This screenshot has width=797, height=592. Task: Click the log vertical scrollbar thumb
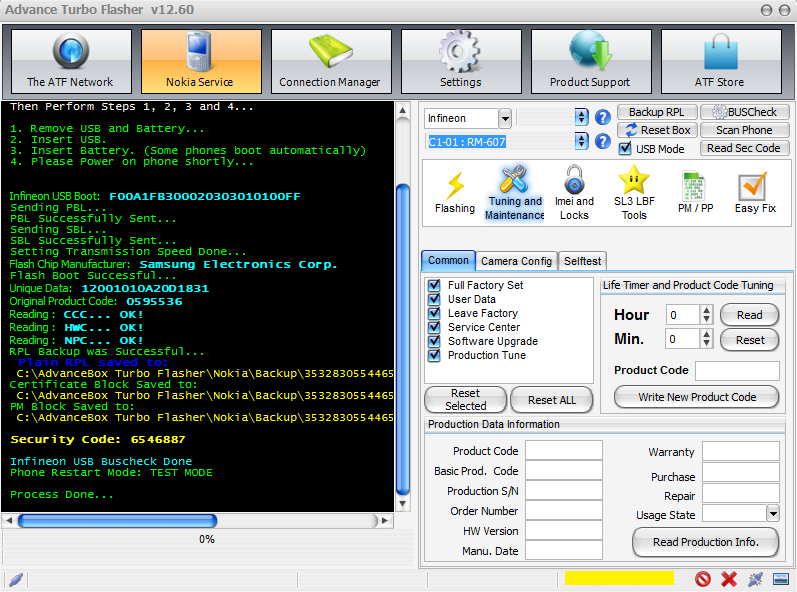tap(403, 339)
